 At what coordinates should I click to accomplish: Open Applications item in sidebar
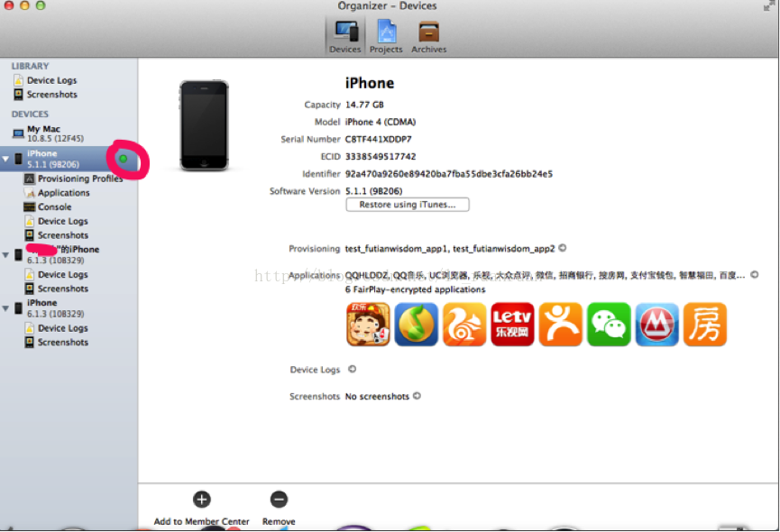pos(63,193)
